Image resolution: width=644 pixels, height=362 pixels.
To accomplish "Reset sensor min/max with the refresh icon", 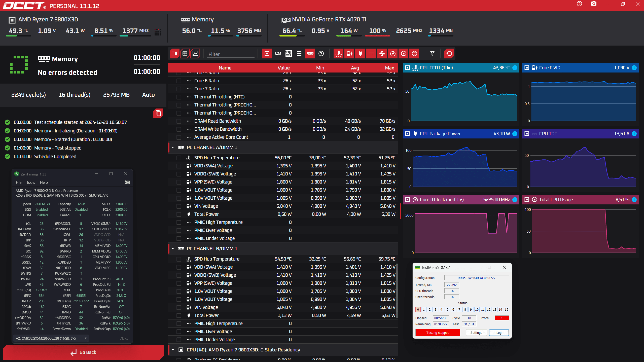I will coord(449,54).
